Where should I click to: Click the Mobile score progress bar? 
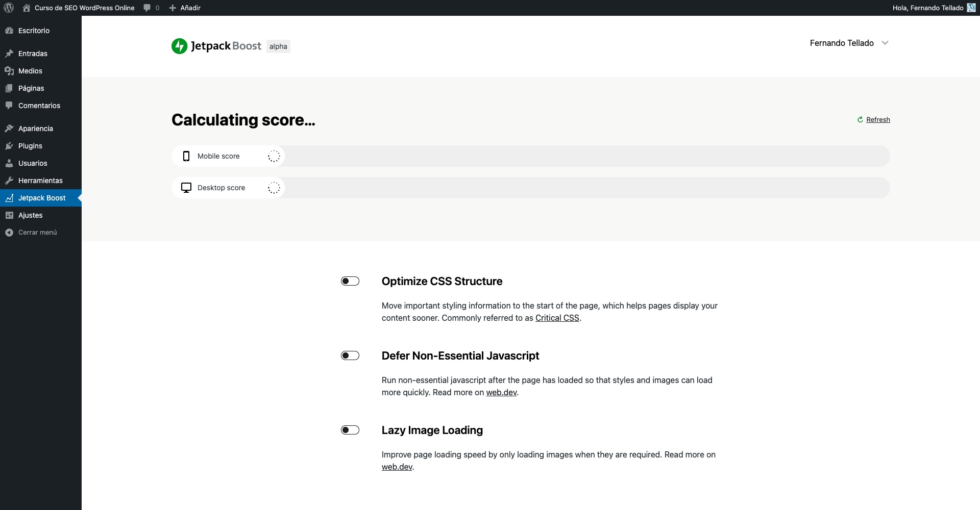[531, 156]
